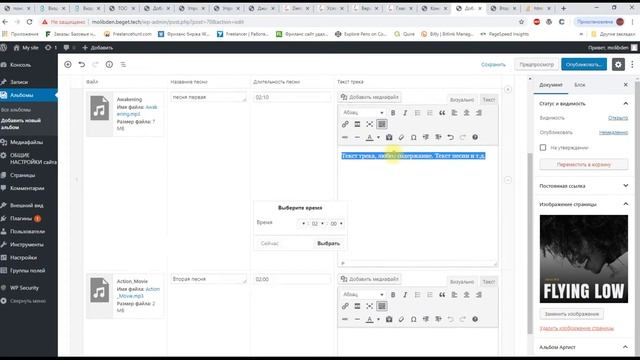The width and height of the screenshot is (640, 360).
Task: Insert blockquote in second track editor
Action: (x=442, y=295)
